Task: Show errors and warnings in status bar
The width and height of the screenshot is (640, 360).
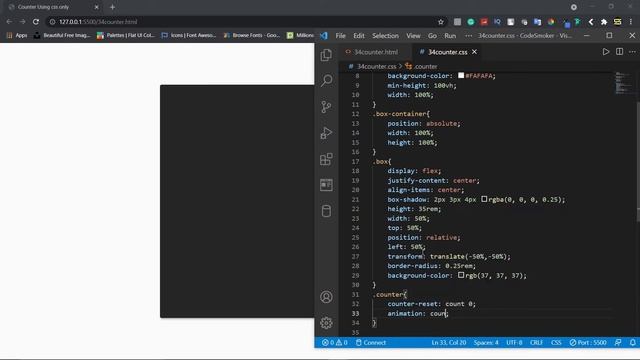Action: [335, 342]
